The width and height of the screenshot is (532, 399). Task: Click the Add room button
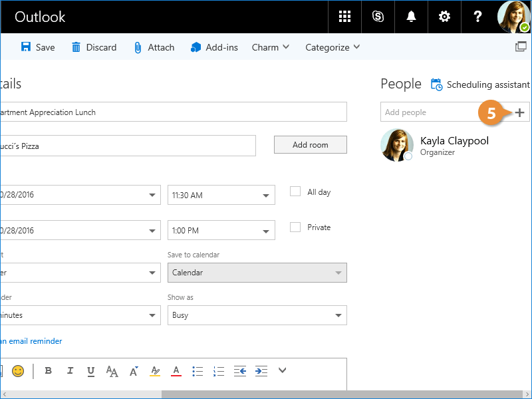coord(310,145)
